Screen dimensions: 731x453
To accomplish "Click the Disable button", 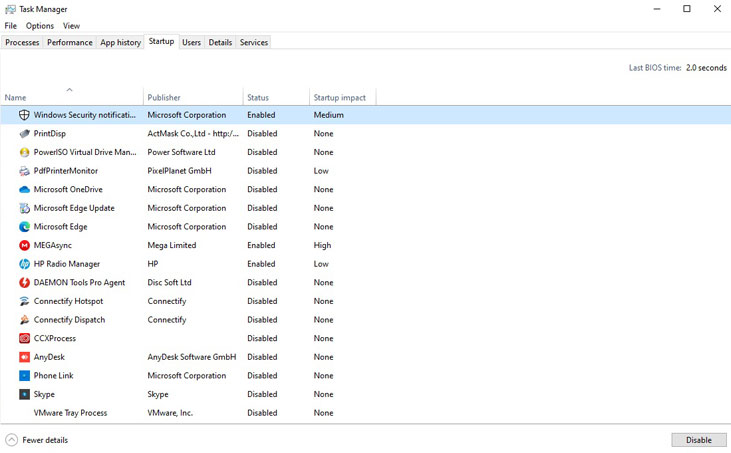I will (699, 440).
